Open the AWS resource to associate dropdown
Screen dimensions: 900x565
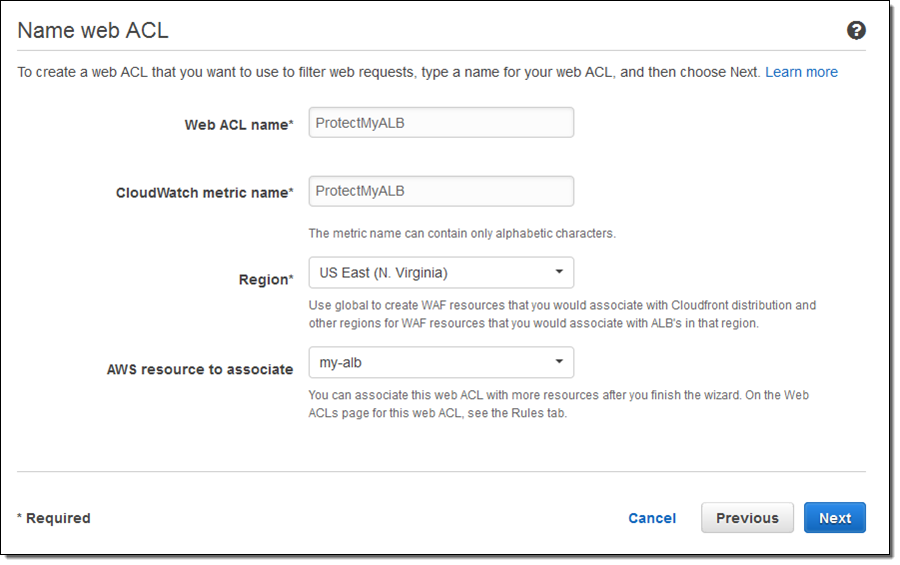coord(441,362)
